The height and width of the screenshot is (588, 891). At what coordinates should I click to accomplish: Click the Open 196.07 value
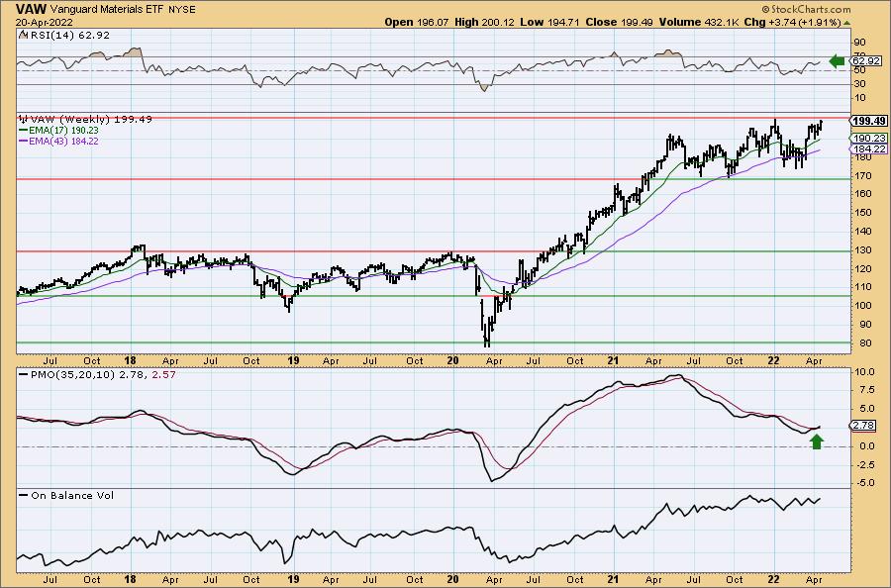[417, 22]
